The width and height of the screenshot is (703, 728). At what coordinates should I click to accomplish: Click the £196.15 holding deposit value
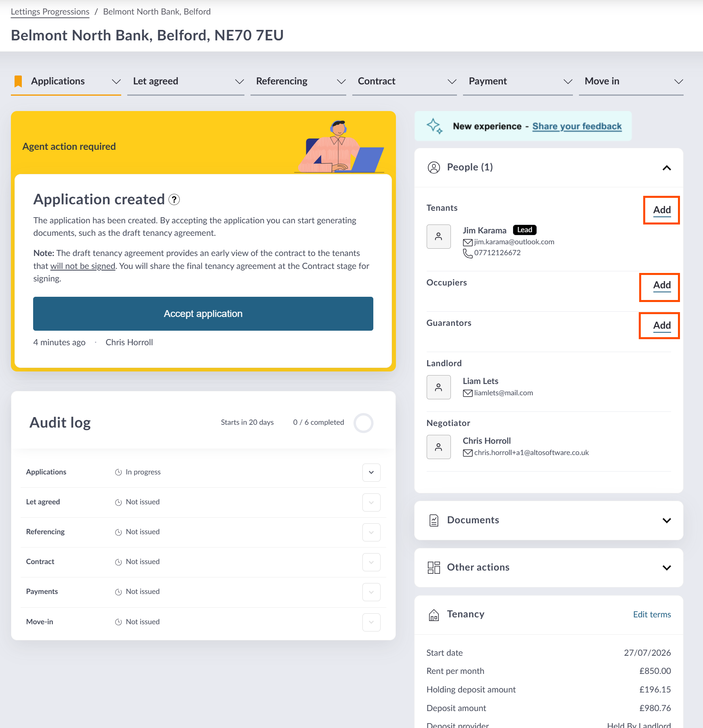click(x=655, y=690)
